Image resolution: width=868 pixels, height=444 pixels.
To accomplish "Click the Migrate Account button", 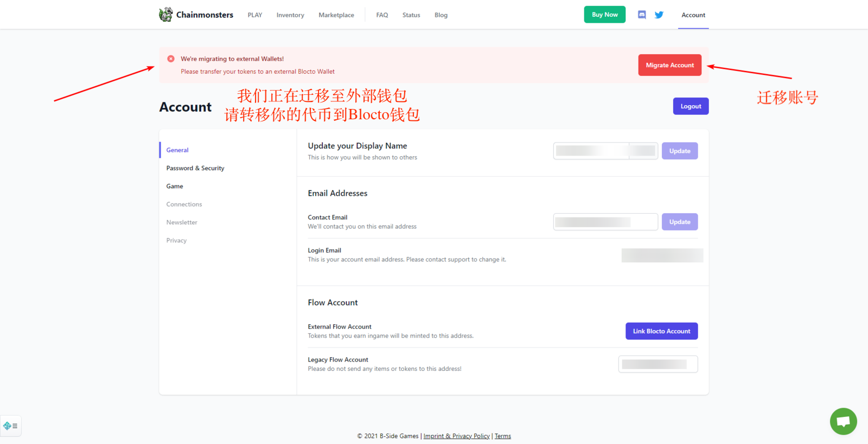I will click(670, 65).
